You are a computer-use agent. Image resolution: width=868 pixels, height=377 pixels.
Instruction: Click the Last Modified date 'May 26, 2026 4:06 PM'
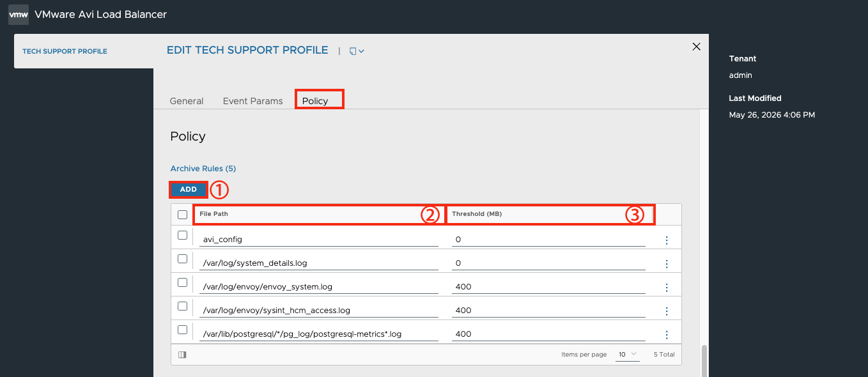[772, 115]
